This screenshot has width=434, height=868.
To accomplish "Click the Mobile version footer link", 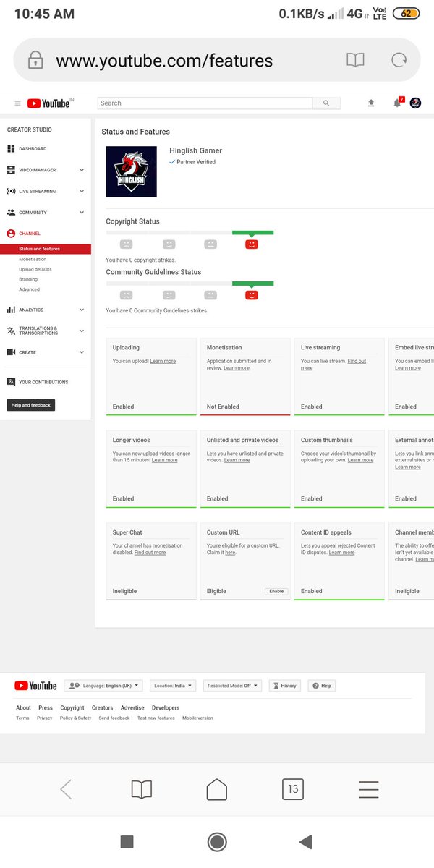I will (197, 718).
